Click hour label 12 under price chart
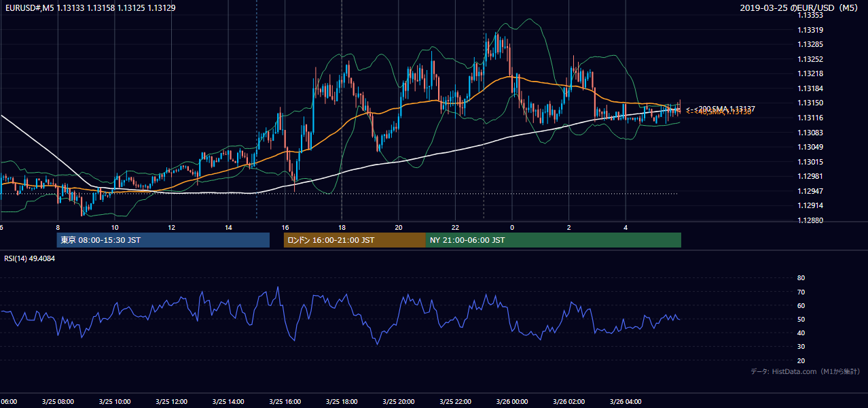The width and height of the screenshot is (868, 408). (172, 227)
